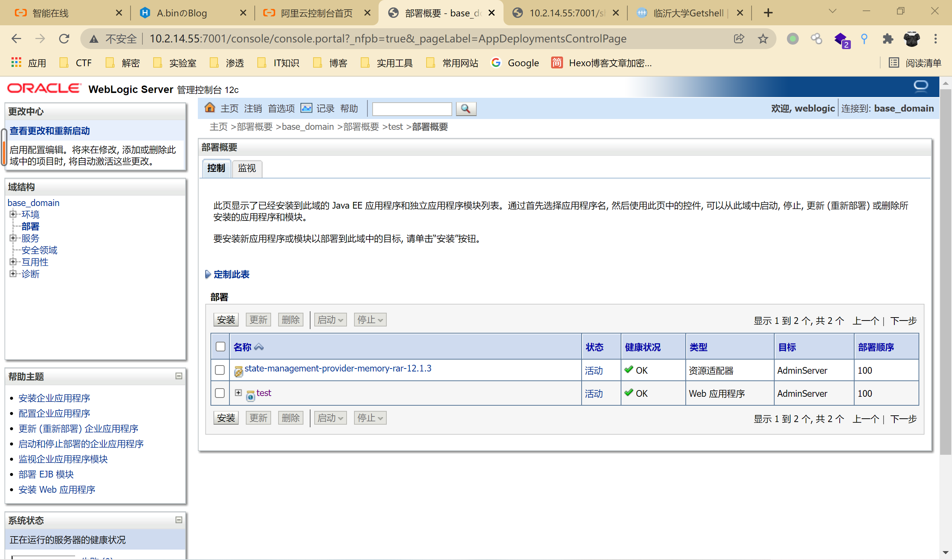Viewport: 952px width, 560px height.
Task: Open the state-management-provider-memory-rar-12.1.3 link
Action: (x=338, y=368)
